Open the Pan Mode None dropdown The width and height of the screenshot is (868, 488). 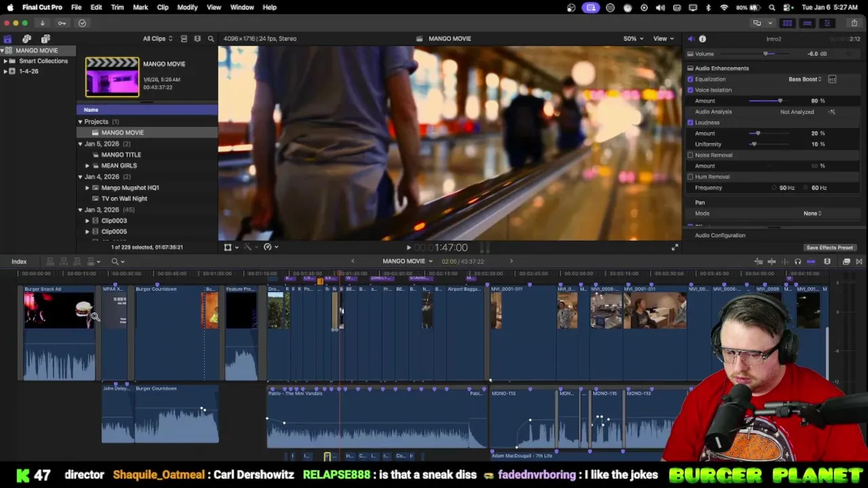pyautogui.click(x=812, y=213)
